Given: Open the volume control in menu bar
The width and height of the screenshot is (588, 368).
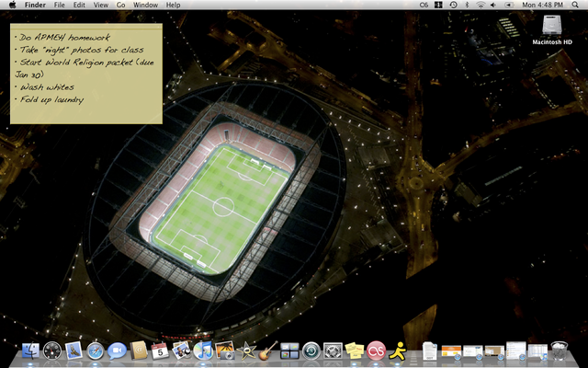Looking at the screenshot, I should click(494, 6).
